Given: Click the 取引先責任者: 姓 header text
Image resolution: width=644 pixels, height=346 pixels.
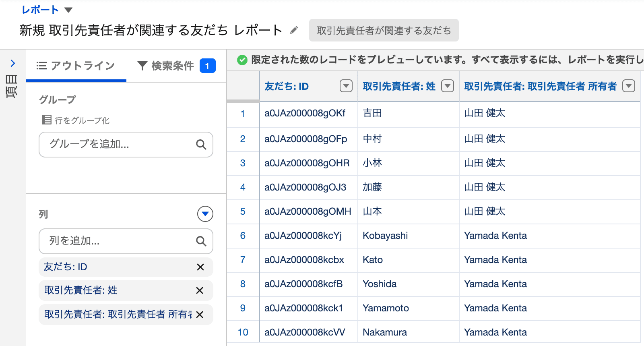Looking at the screenshot, I should click(399, 86).
